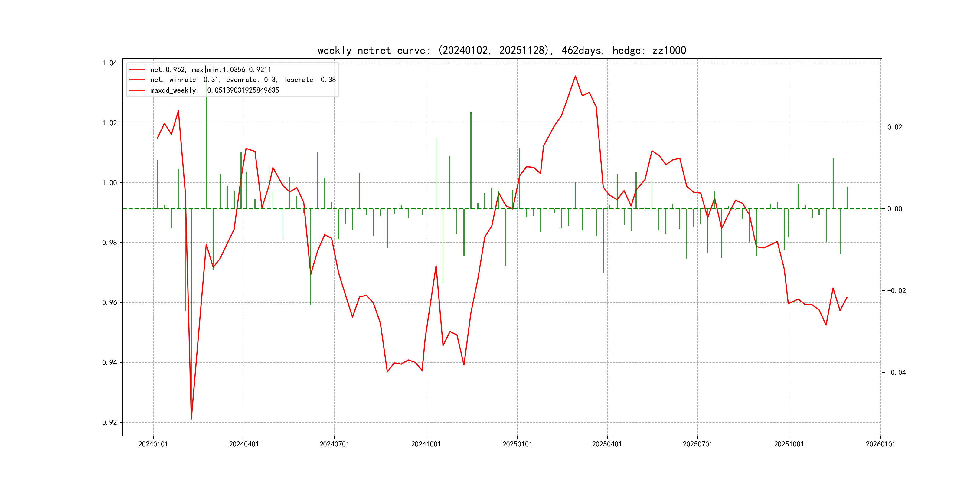The width and height of the screenshot is (980, 490).
Task: Click the 20260101 x-axis date label
Action: click(x=880, y=444)
